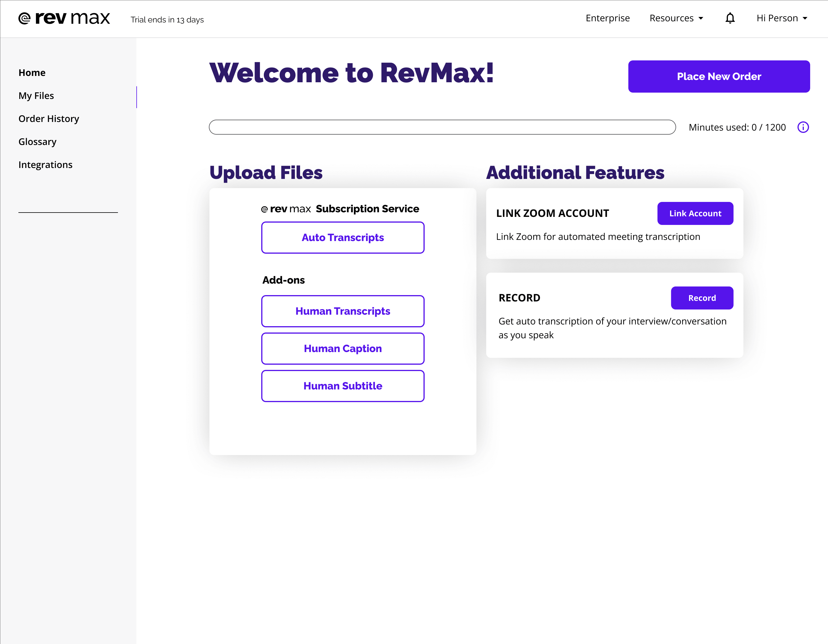Click the rev max logo in upload card
This screenshot has height=644, width=828.
[286, 209]
